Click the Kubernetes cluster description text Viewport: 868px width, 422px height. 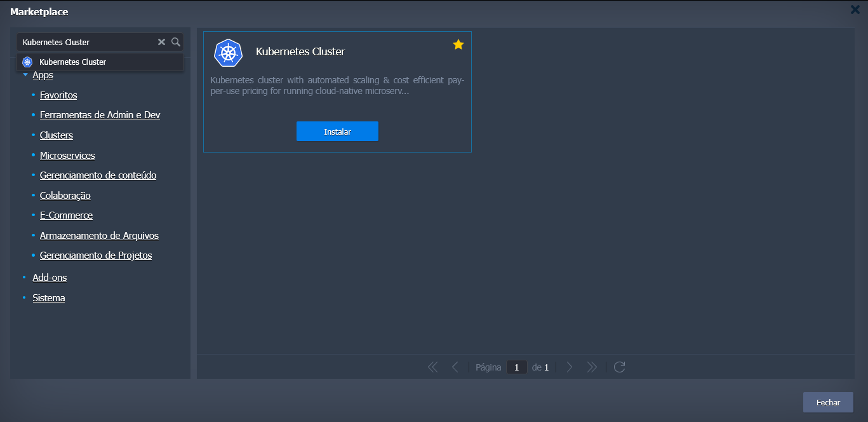click(337, 86)
